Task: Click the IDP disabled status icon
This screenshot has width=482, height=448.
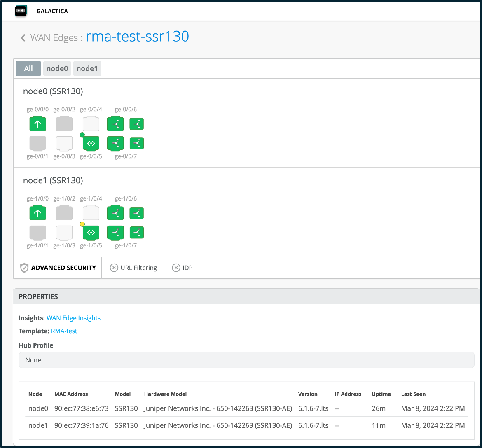Action: pos(176,268)
